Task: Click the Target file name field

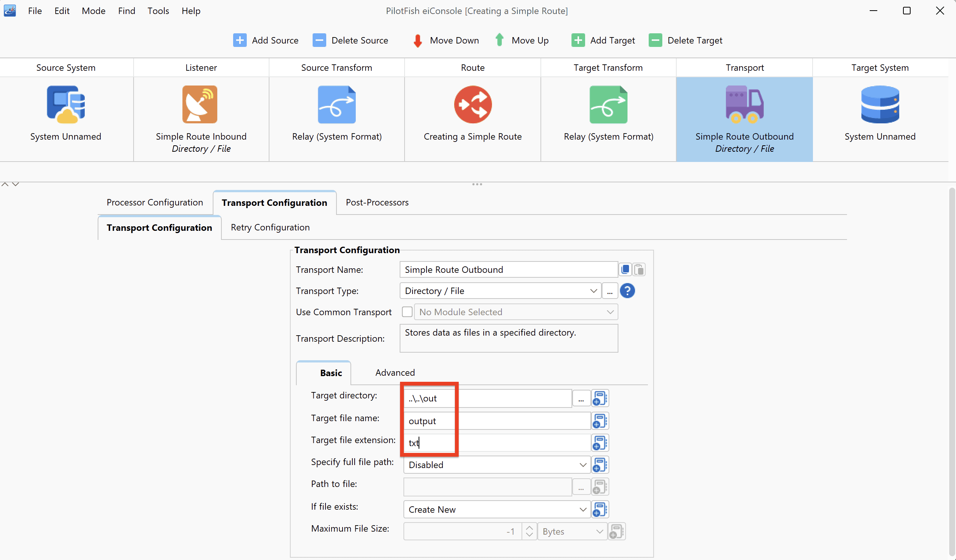Action: [x=497, y=421]
